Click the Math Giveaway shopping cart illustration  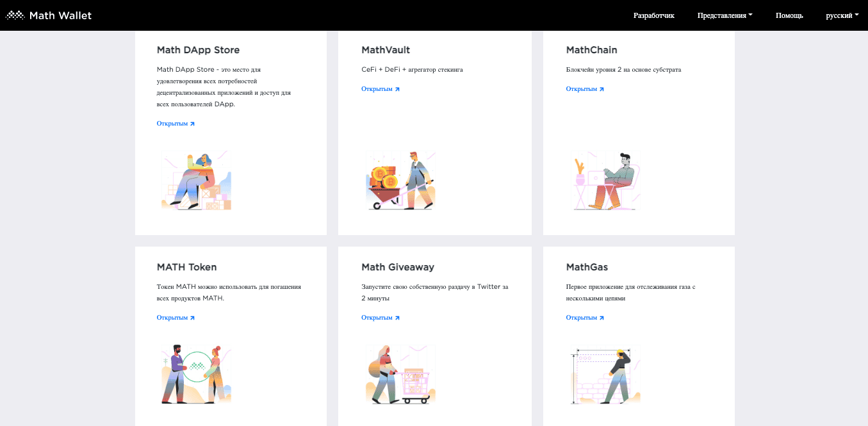401,375
